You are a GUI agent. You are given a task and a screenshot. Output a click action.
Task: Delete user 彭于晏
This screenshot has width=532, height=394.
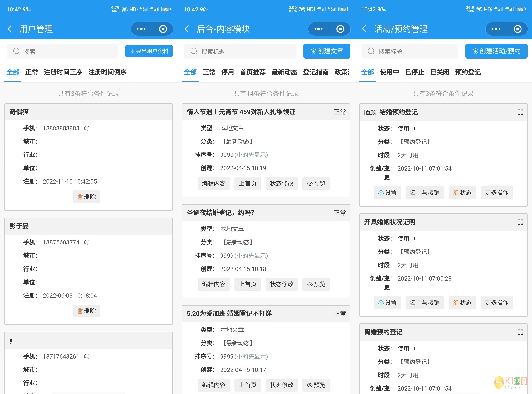86,311
